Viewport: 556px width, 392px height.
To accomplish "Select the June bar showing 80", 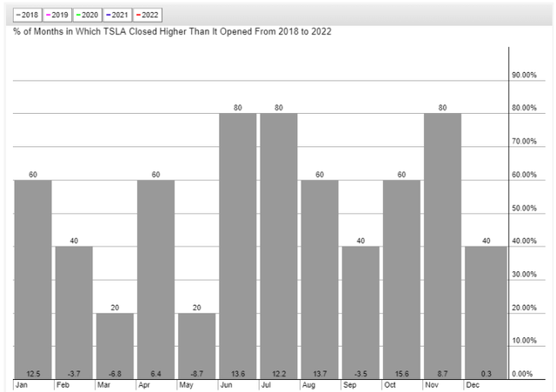I will (238, 246).
